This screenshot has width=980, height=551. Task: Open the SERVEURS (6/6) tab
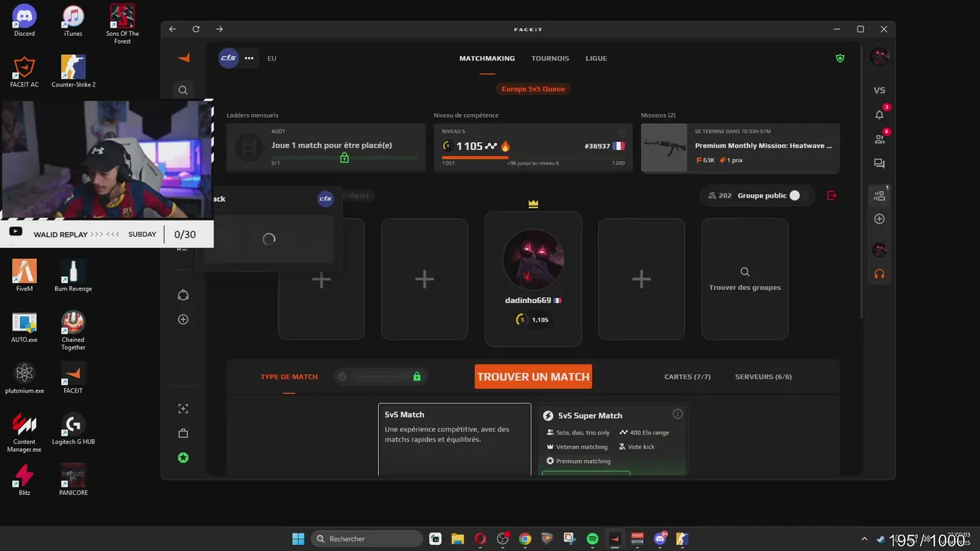pyautogui.click(x=763, y=377)
